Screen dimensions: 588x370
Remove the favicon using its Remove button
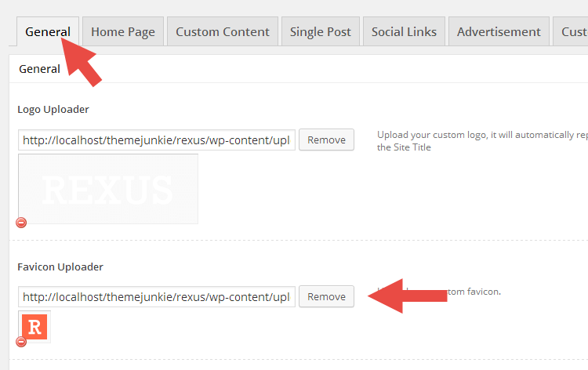327,296
